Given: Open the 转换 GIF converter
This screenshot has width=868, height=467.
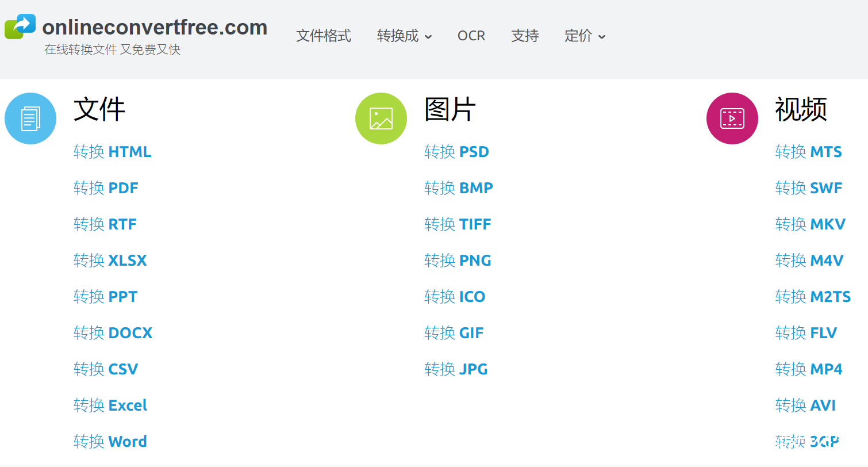Looking at the screenshot, I should coord(454,332).
